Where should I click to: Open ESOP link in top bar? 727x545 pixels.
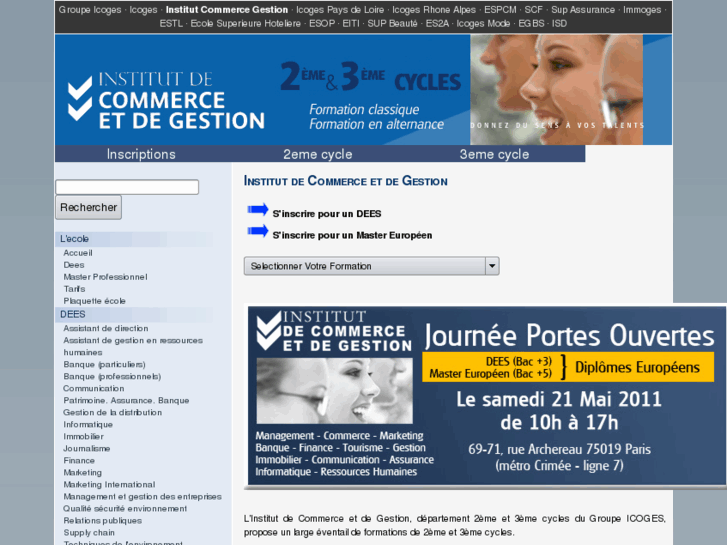point(322,24)
